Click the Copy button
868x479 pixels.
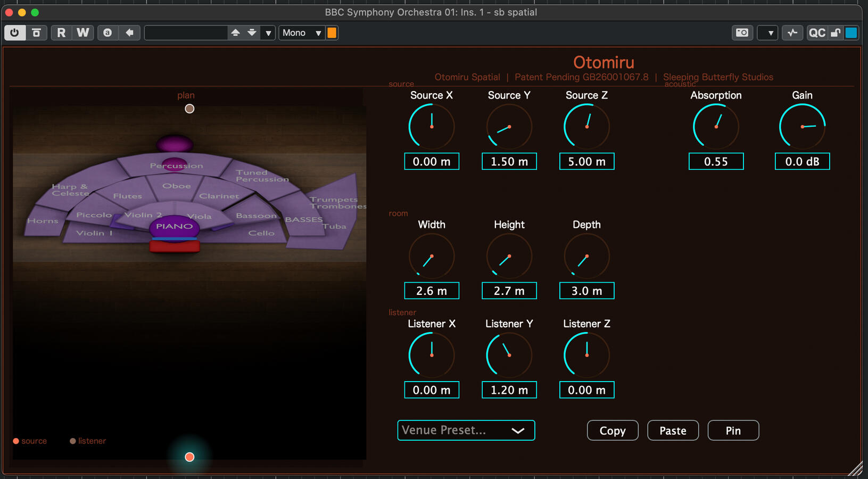coord(613,431)
